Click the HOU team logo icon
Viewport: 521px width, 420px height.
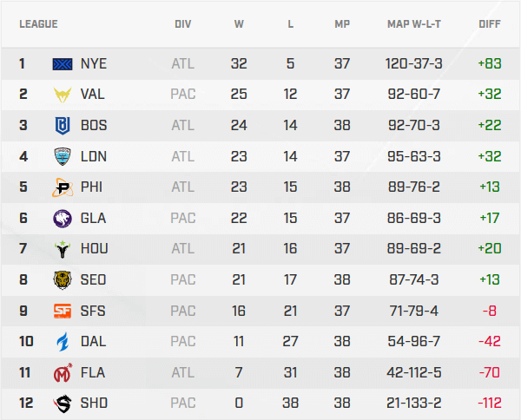pos(63,249)
